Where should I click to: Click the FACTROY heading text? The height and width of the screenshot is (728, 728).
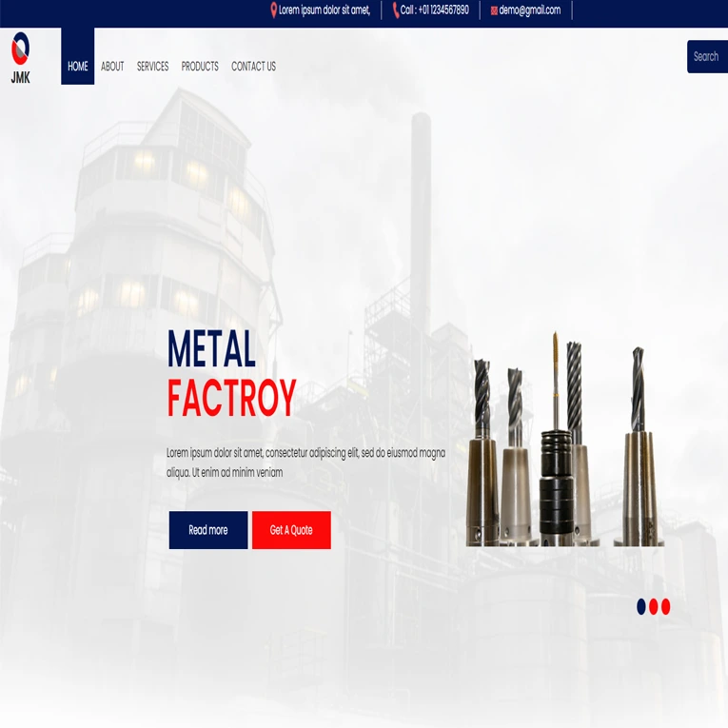tap(231, 398)
